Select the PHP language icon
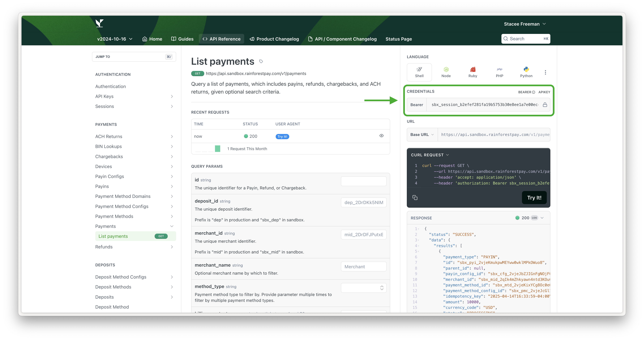 click(499, 72)
